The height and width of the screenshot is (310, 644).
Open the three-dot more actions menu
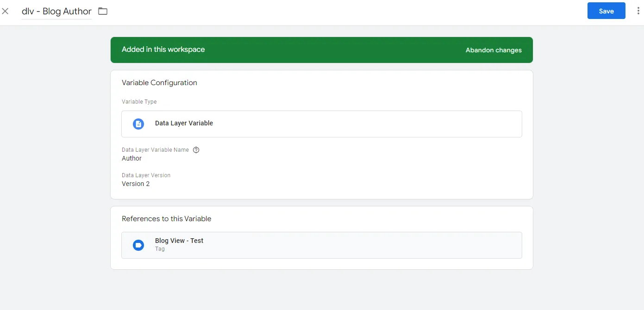[x=638, y=11]
